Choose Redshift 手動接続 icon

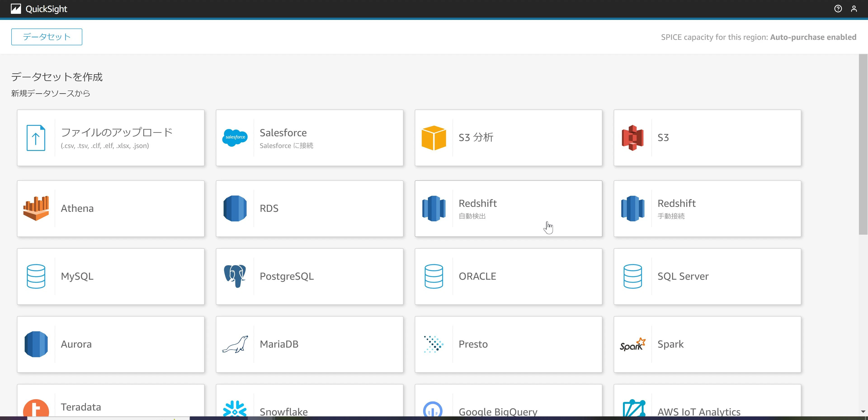(x=633, y=208)
